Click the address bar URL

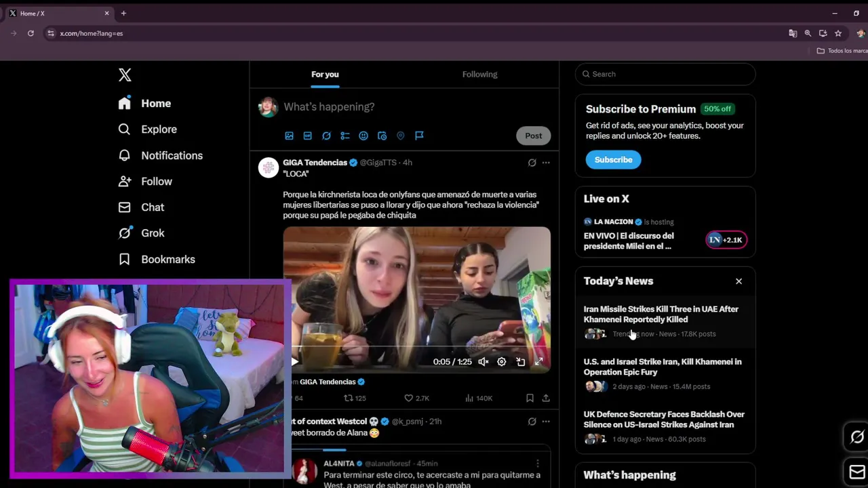coord(92,33)
